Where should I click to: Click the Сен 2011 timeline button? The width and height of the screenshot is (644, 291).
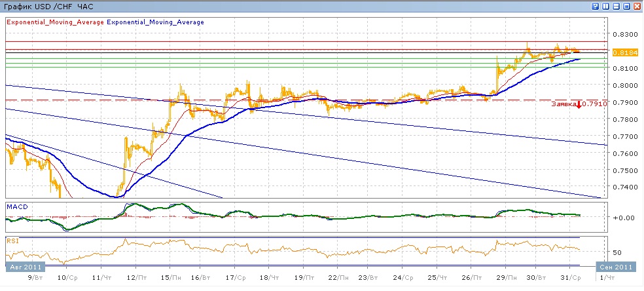[x=615, y=267]
